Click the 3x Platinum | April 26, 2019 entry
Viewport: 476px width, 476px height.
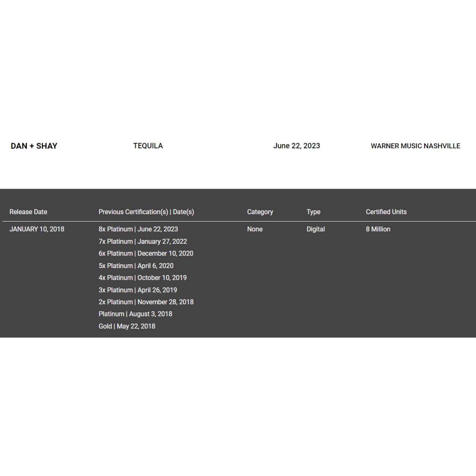pos(138,290)
